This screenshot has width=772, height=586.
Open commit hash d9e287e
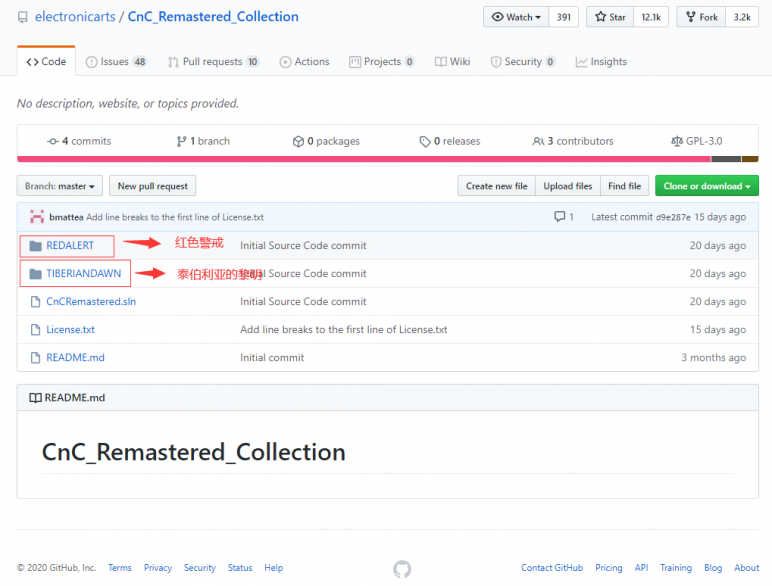673,217
